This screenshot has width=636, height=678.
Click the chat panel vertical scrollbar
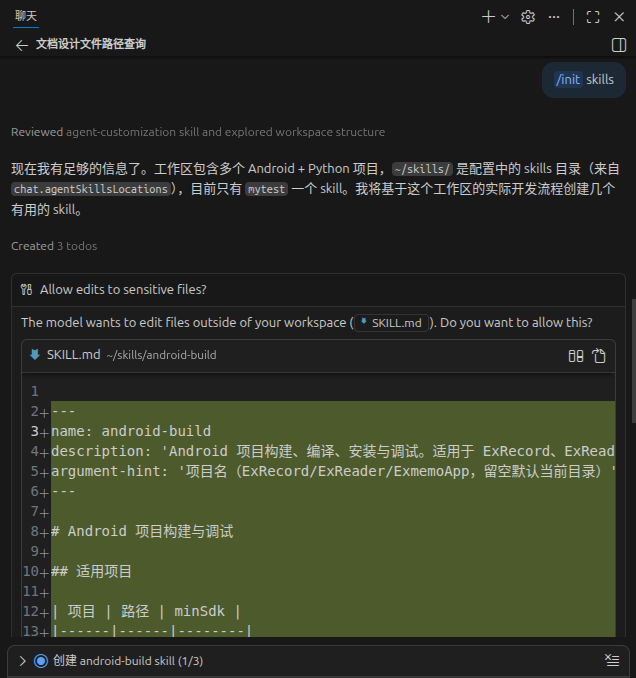(x=631, y=400)
